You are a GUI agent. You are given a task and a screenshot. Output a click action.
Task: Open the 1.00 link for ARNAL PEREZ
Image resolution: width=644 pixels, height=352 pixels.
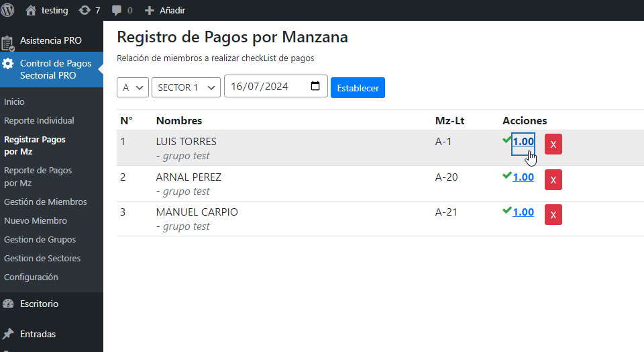click(x=523, y=177)
